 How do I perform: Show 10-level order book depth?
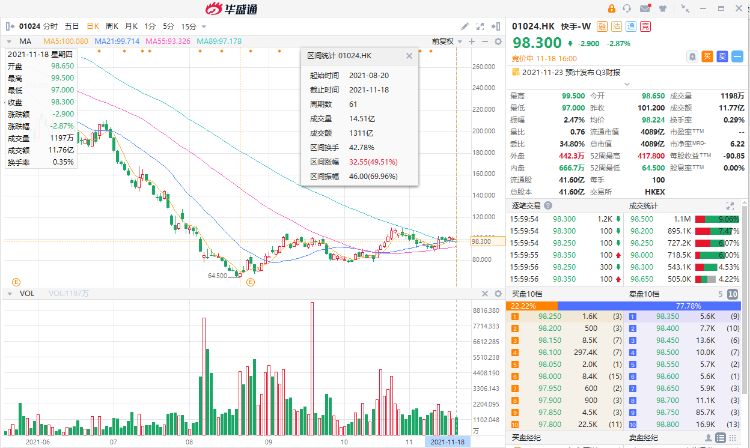coord(732,294)
